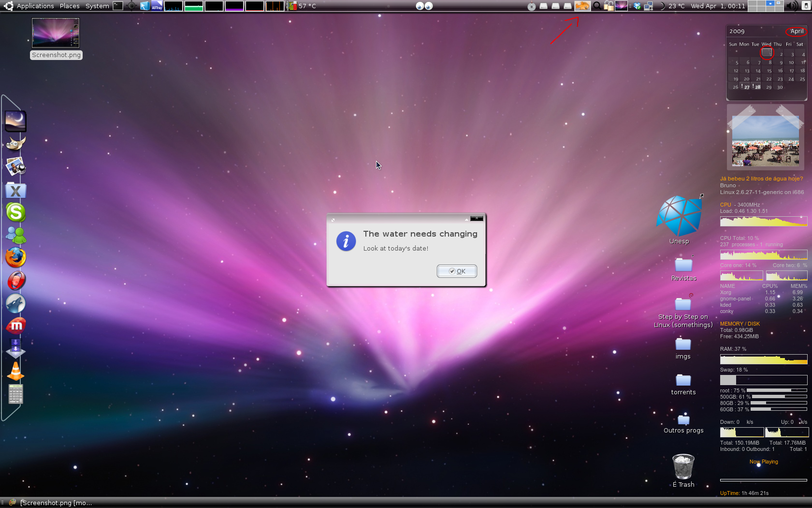
Task: Click OK in the water reminder dialog
Action: tap(457, 271)
